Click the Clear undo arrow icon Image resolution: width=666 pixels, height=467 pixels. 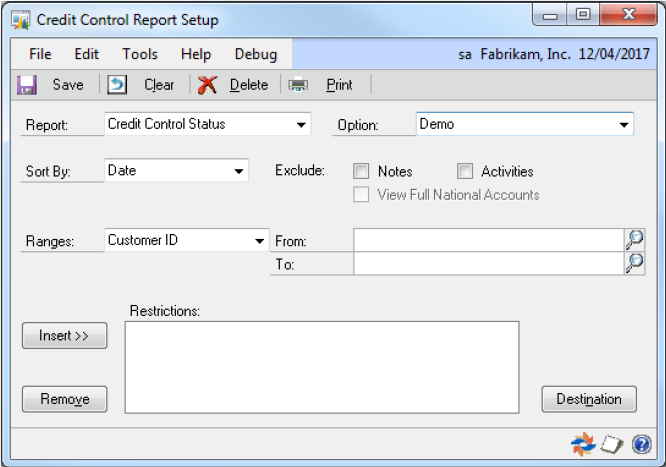(117, 85)
